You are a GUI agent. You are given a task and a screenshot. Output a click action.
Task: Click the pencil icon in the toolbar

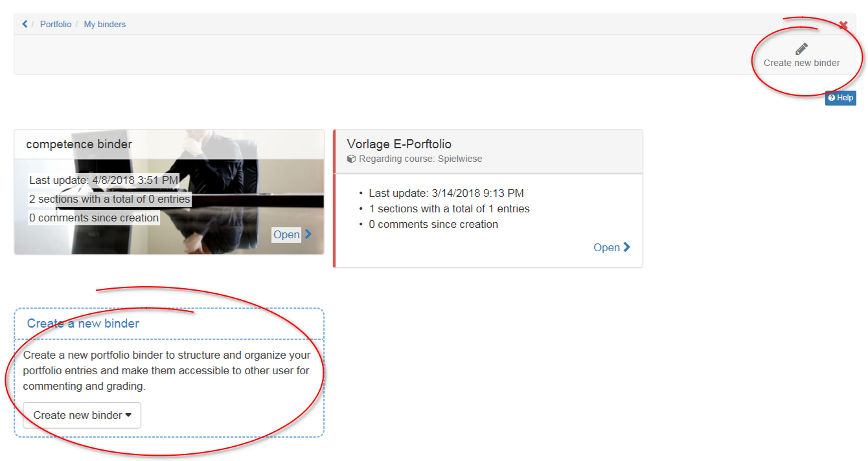pyautogui.click(x=801, y=49)
